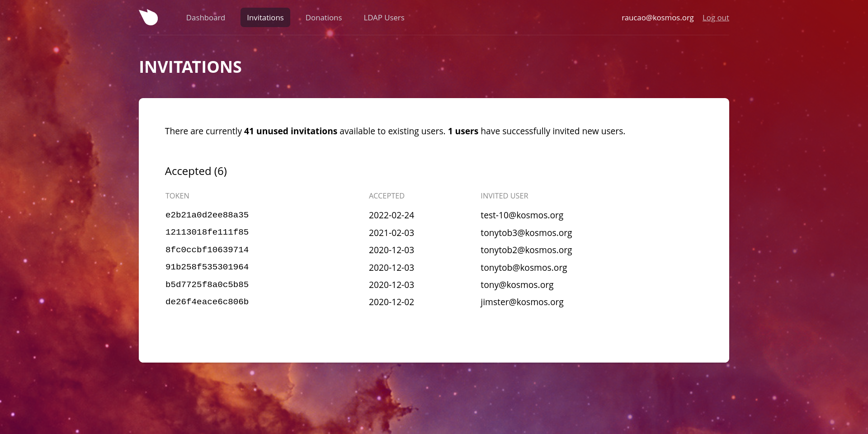This screenshot has width=868, height=434.
Task: Click token b5d7725f8a0c5b85
Action: 207,285
